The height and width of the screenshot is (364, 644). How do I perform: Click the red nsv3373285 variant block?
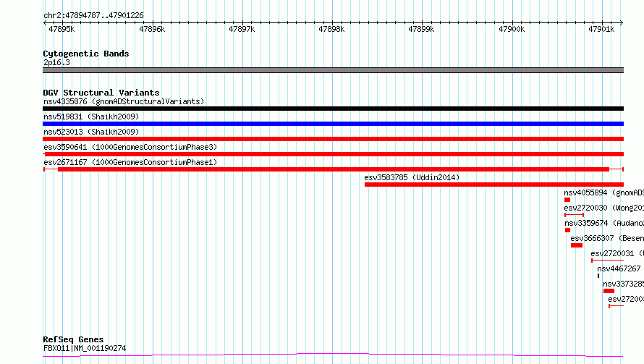pyautogui.click(x=609, y=291)
